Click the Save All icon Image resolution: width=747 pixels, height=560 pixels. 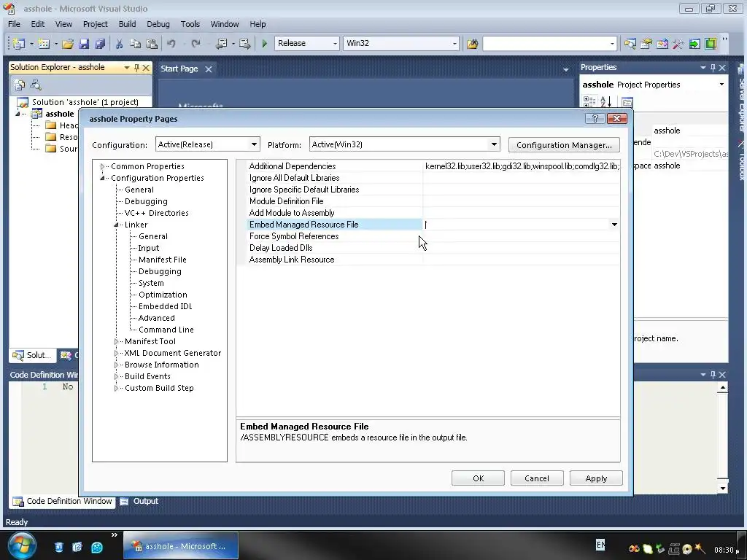point(100,44)
